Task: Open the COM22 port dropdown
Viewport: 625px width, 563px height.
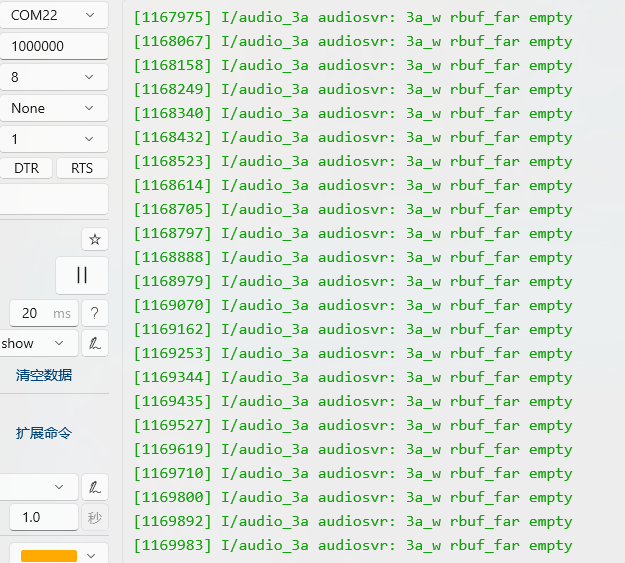Action: [x=53, y=15]
